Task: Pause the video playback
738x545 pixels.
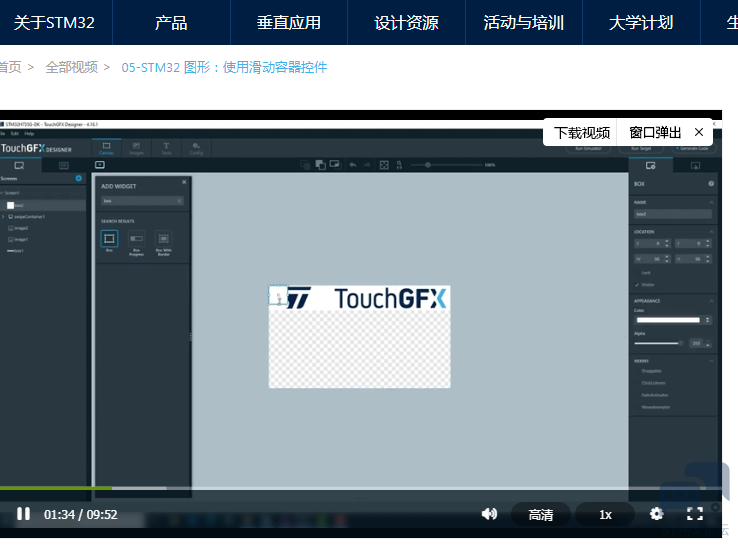Action: (x=23, y=513)
